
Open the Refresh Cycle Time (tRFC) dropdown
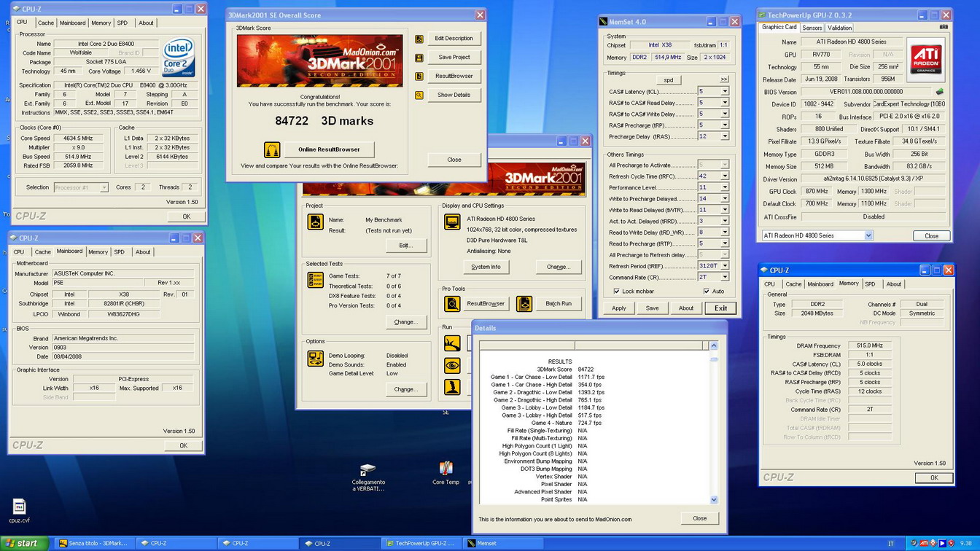pyautogui.click(x=724, y=176)
